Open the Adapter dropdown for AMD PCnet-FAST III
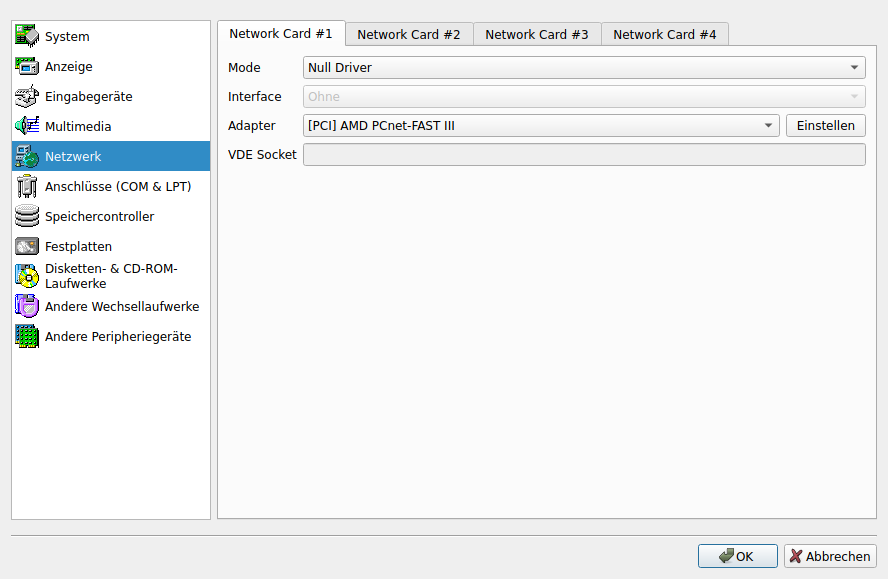The image size is (888, 579). click(x=541, y=126)
